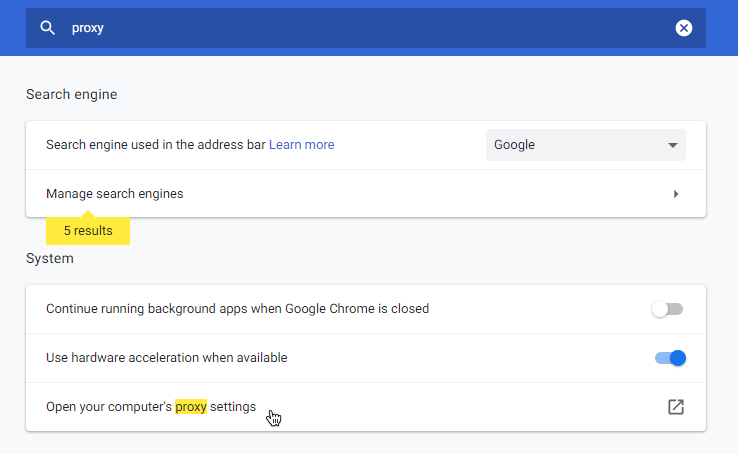Select the Continue running background apps label
The image size is (738, 454).
[x=237, y=309]
